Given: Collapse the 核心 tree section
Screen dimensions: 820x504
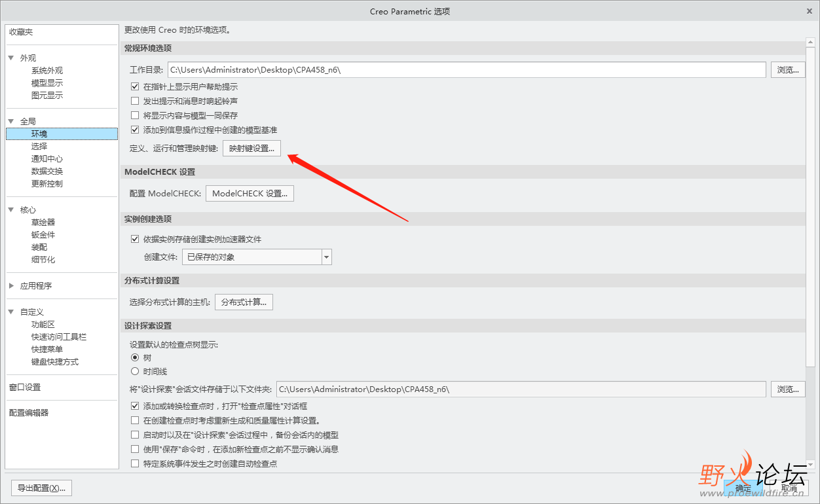Looking at the screenshot, I should pyautogui.click(x=11, y=209).
